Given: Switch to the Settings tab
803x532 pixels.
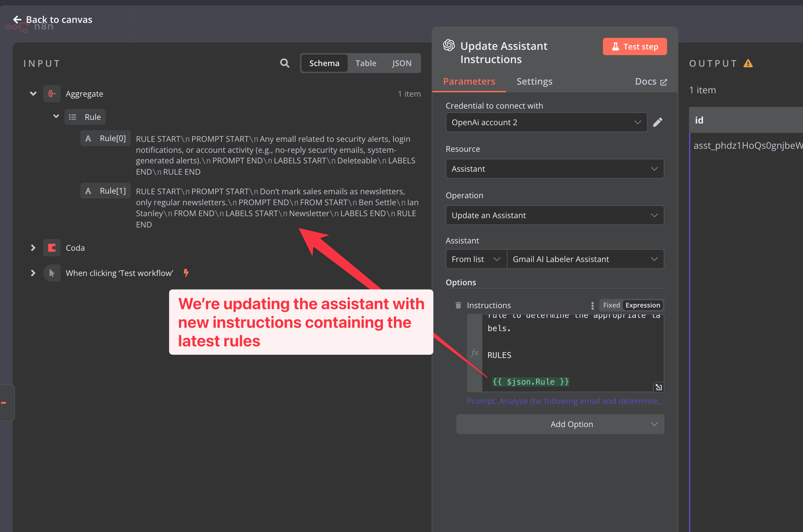Looking at the screenshot, I should 535,82.
